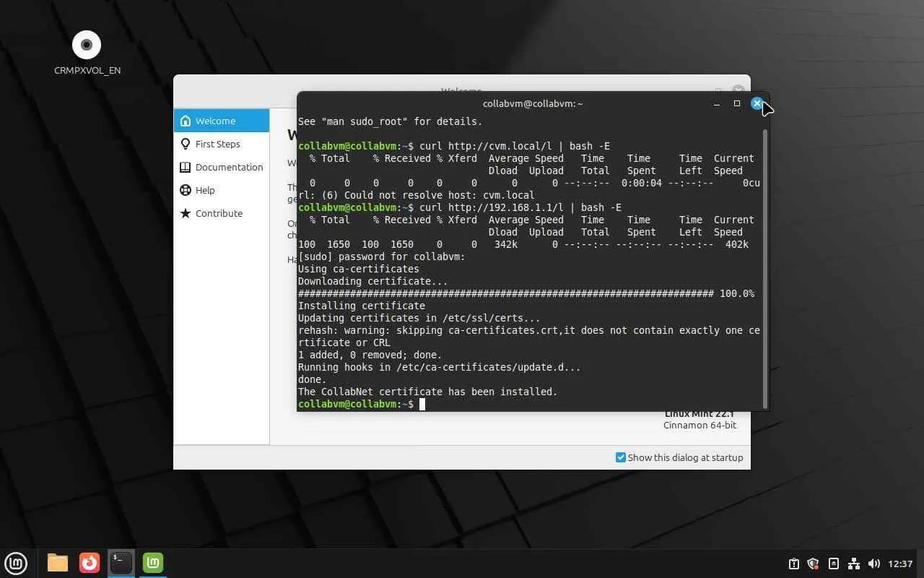Open the Contribute sidebar section
This screenshot has width=924, height=578.
pyautogui.click(x=222, y=213)
